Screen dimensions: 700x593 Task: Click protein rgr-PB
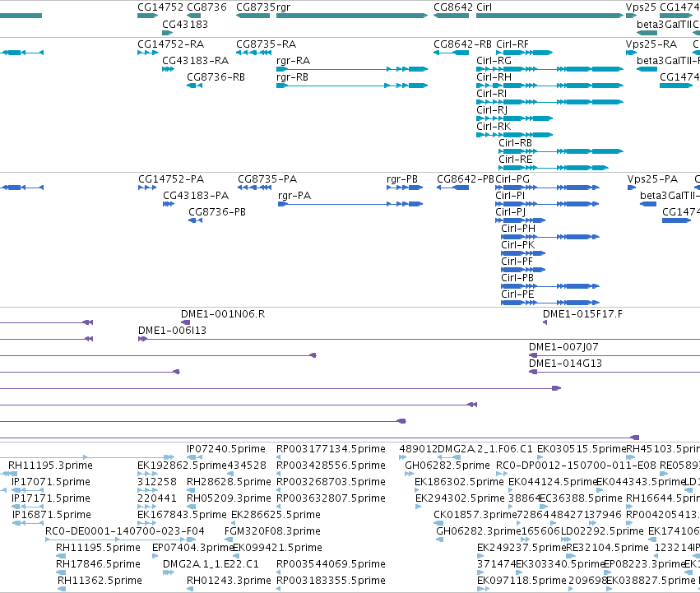click(x=405, y=188)
